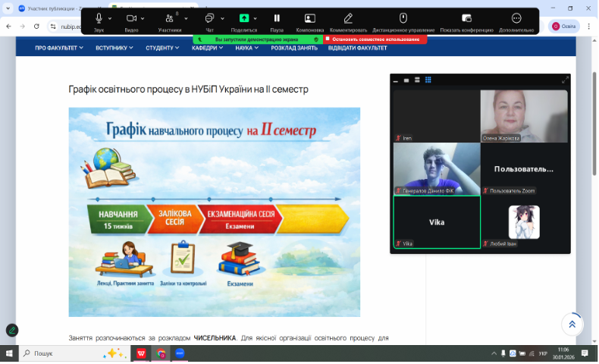Open Chrome three-dot menu
The height and width of the screenshot is (364, 599).
588,27
